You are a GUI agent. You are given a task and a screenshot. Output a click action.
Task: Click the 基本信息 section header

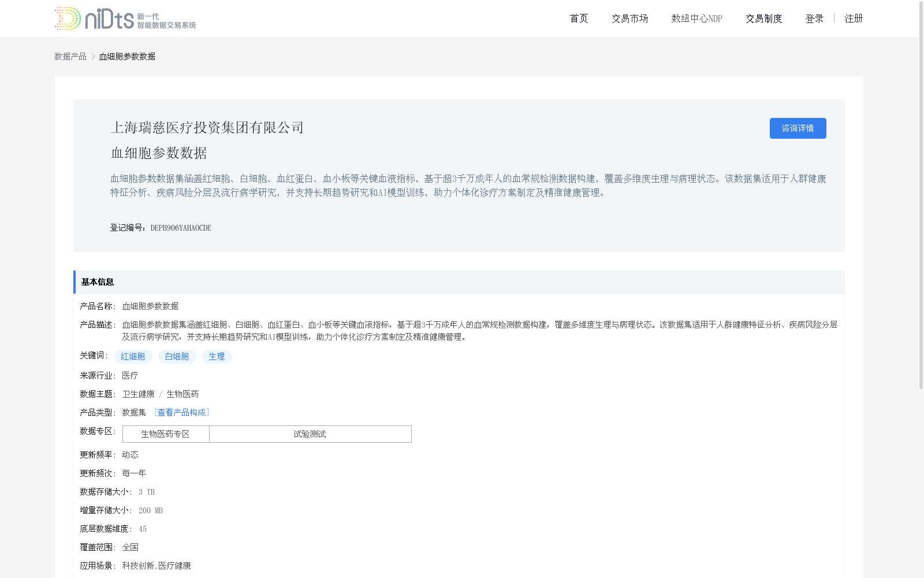459,282
